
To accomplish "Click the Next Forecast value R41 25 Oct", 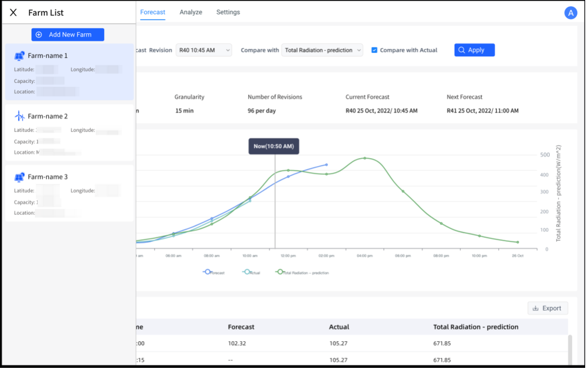I will click(x=483, y=111).
